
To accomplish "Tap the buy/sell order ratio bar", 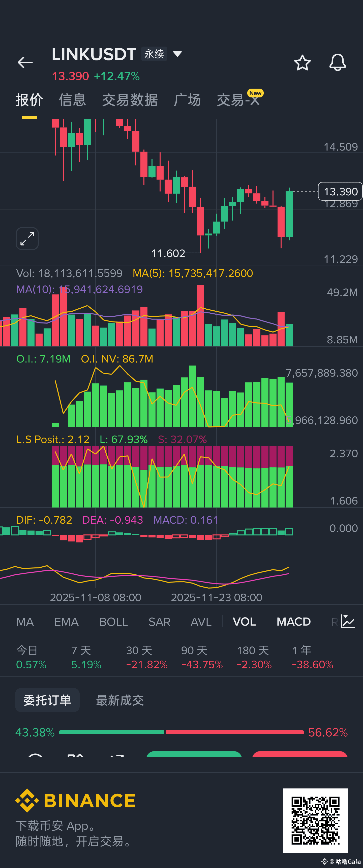I will [x=181, y=732].
